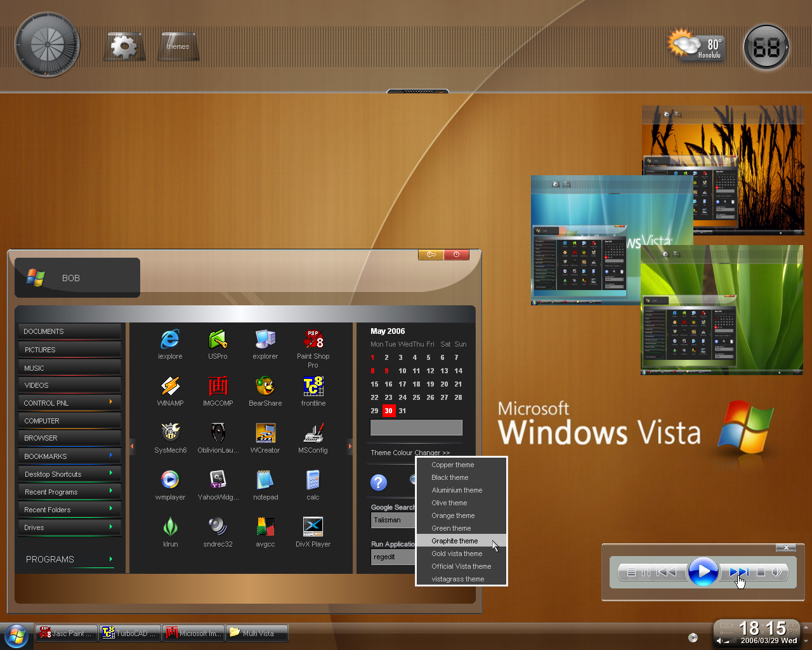Launch wmplayer icon
The image size is (812, 650).
coord(170,480)
